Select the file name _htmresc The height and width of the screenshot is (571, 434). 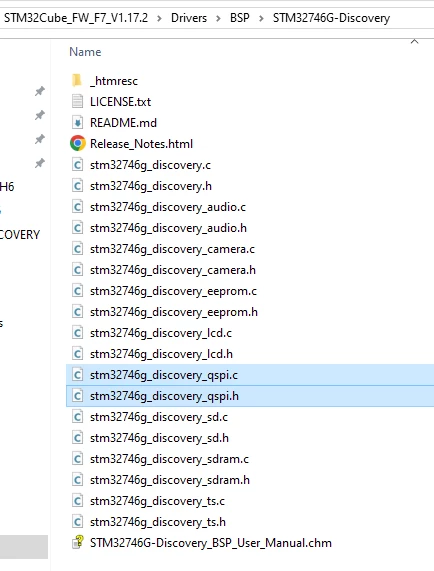click(114, 81)
